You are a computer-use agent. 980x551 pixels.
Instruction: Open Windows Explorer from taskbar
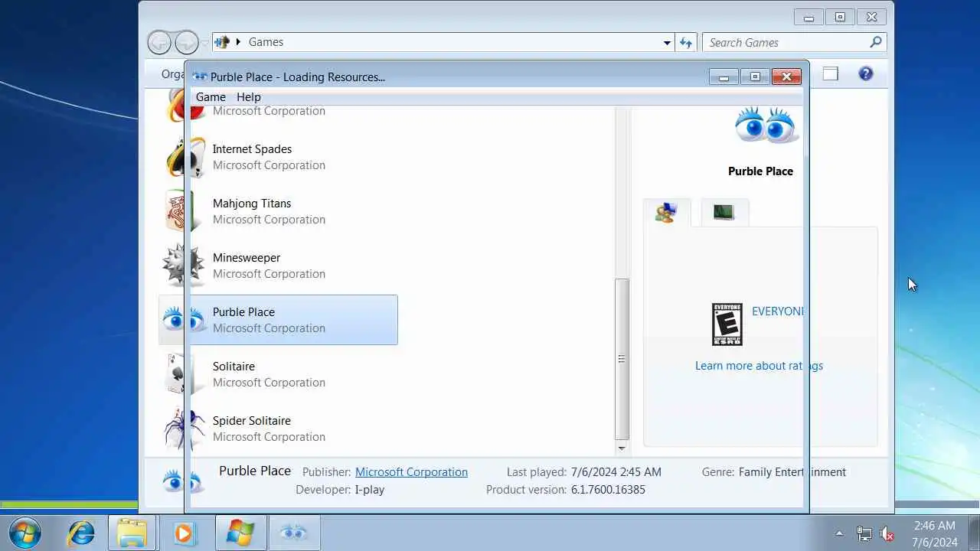(132, 533)
